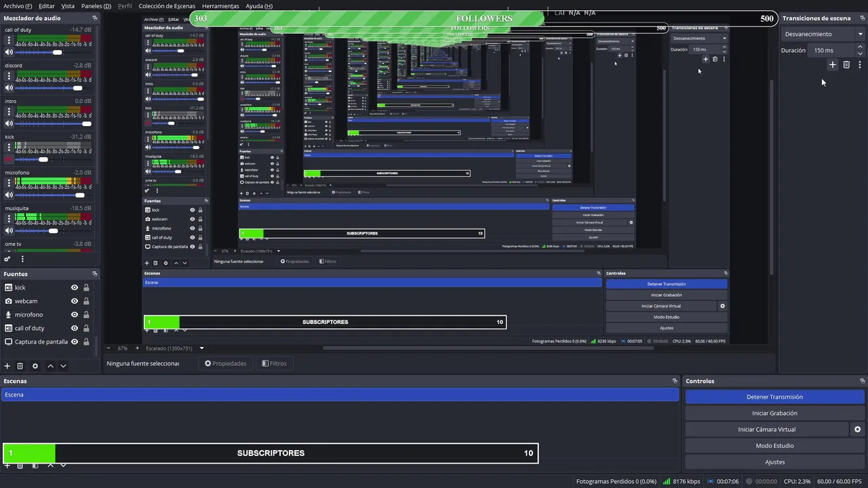Float the Fuentes panel
868x488 pixels.
[x=95, y=274]
